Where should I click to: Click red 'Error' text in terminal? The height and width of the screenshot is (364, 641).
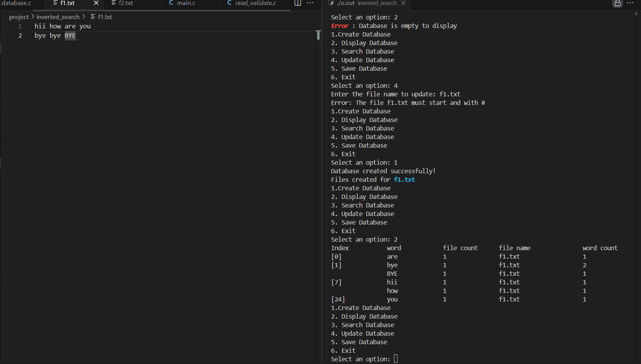(x=340, y=26)
